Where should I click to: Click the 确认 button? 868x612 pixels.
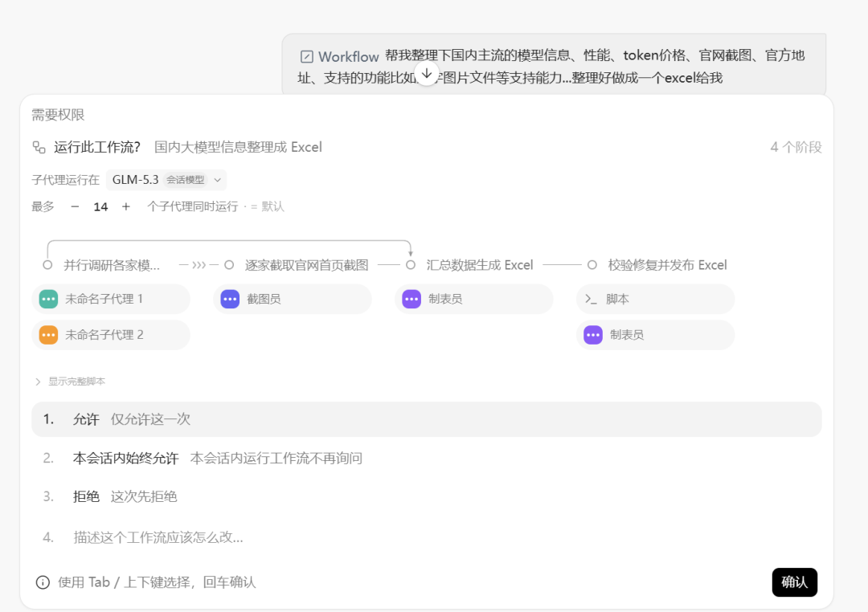tap(794, 582)
